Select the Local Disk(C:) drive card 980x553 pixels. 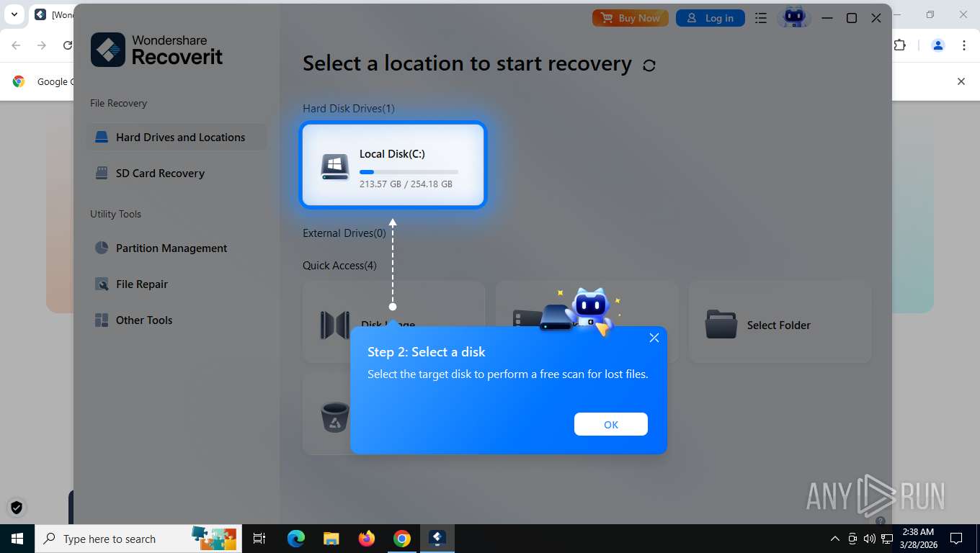[393, 165]
